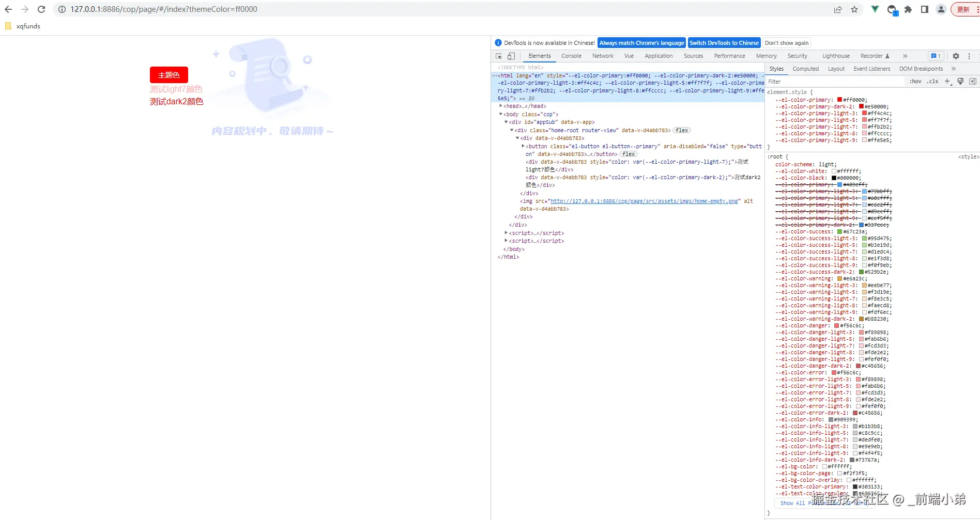Switch to the Computed styles tab
The width and height of the screenshot is (980, 520).
(x=805, y=69)
